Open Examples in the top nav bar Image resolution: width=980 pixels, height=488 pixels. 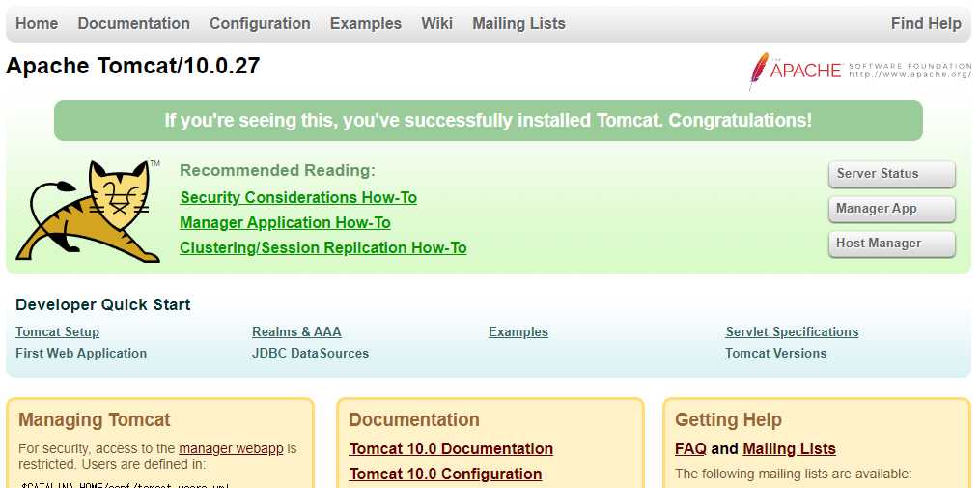[x=366, y=24]
